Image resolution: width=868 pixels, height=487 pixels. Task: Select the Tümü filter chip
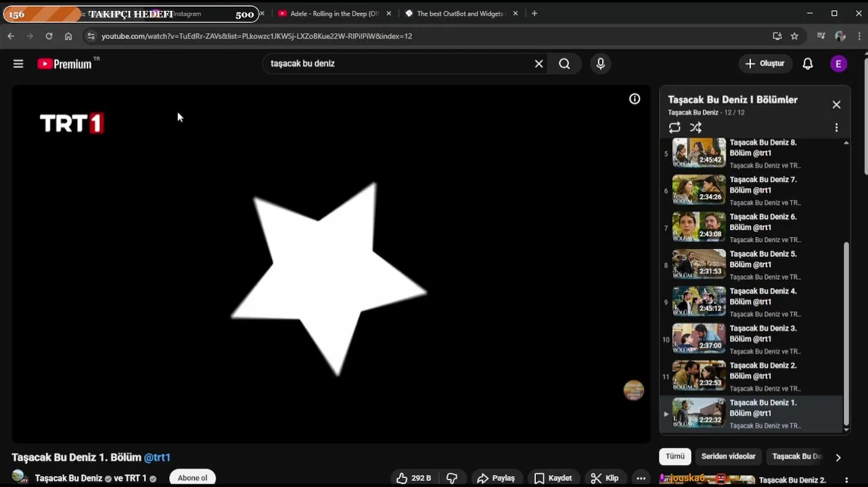pos(675,457)
